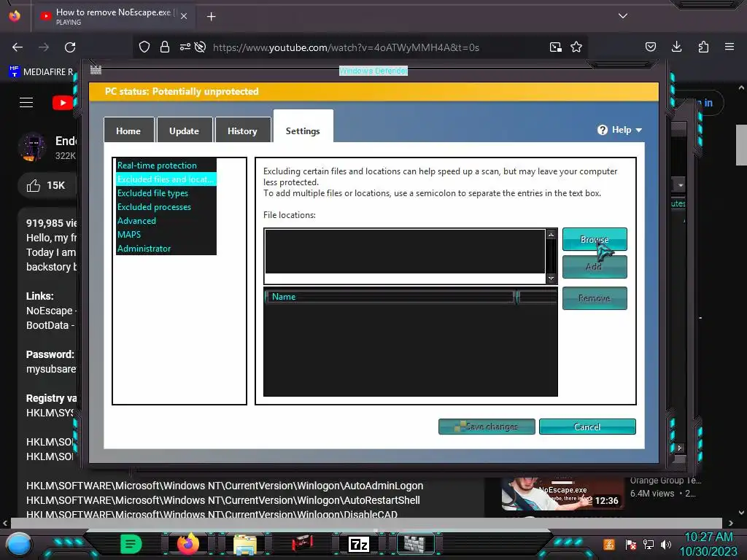Image resolution: width=747 pixels, height=560 pixels.
Task: Bookmark this page with star icon
Action: tap(576, 47)
